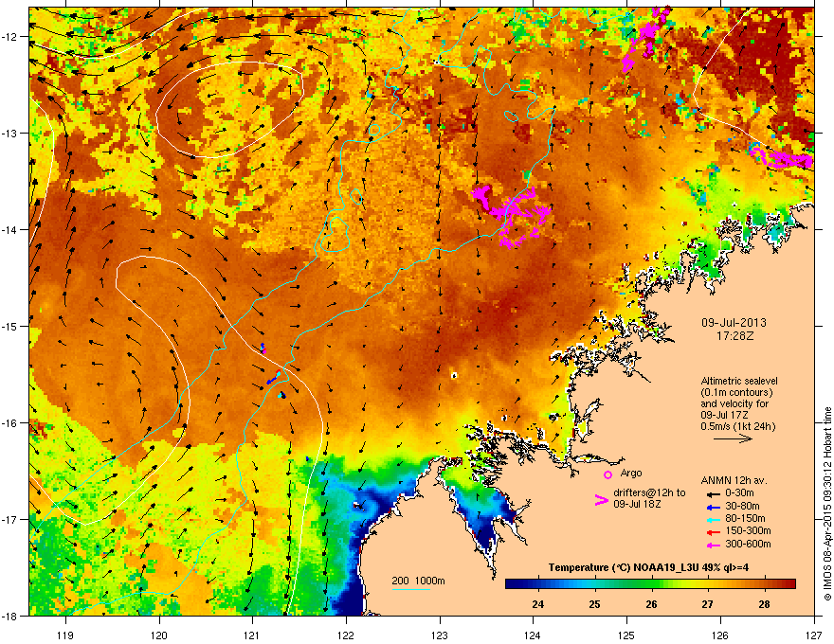Image resolution: width=834 pixels, height=644 pixels.
Task: Click the '(0.1m contours)' text
Action: point(736,393)
